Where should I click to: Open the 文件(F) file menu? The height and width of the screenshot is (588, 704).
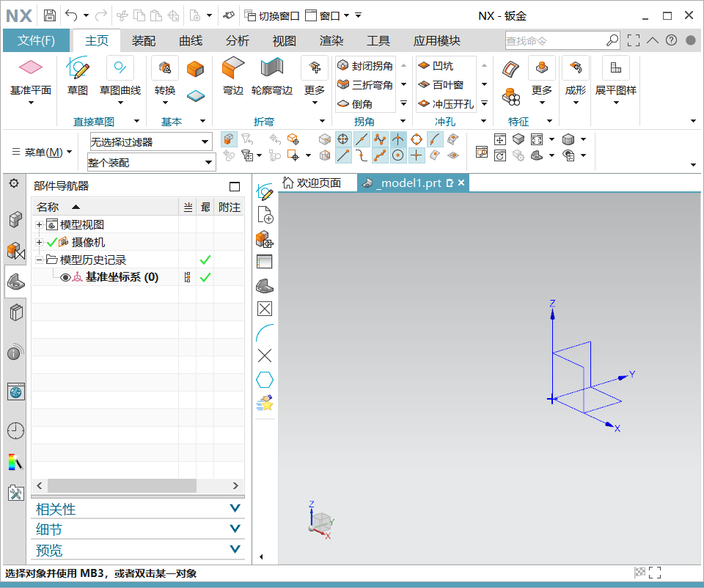pos(36,40)
